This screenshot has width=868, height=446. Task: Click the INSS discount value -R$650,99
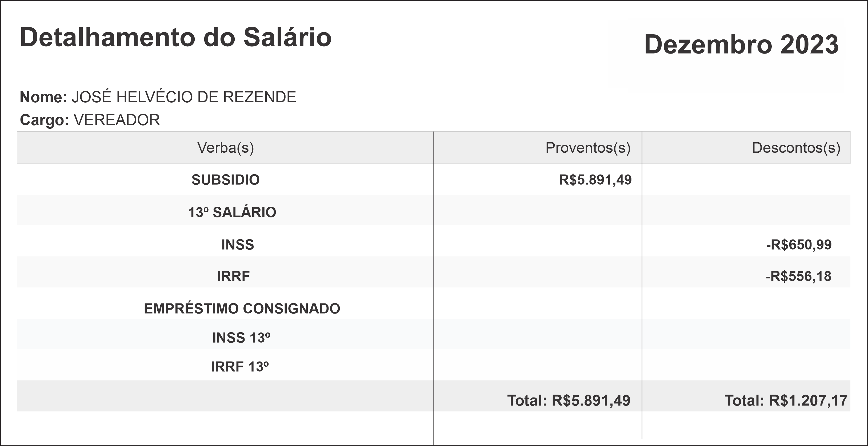799,245
